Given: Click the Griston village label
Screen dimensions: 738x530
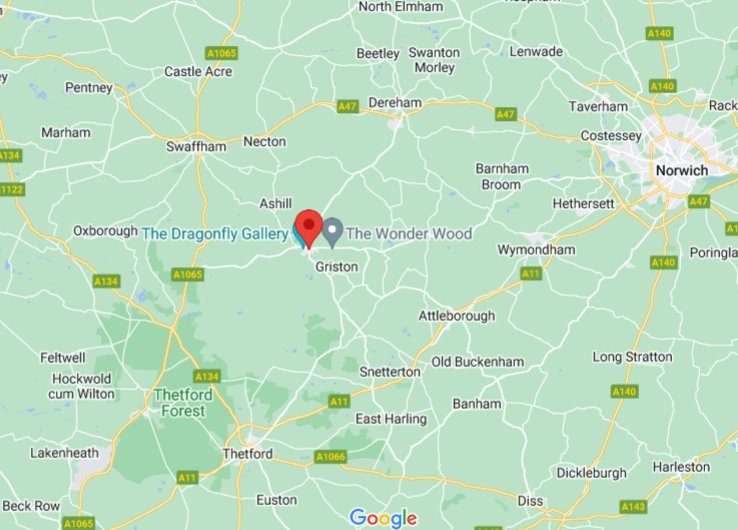Looking at the screenshot, I should point(337,267).
